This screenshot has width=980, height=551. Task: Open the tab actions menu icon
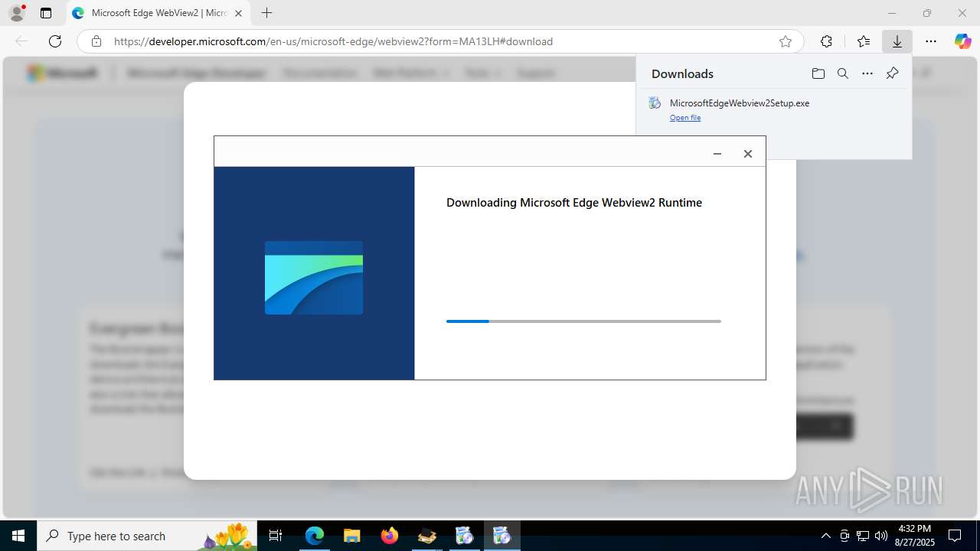point(46,13)
